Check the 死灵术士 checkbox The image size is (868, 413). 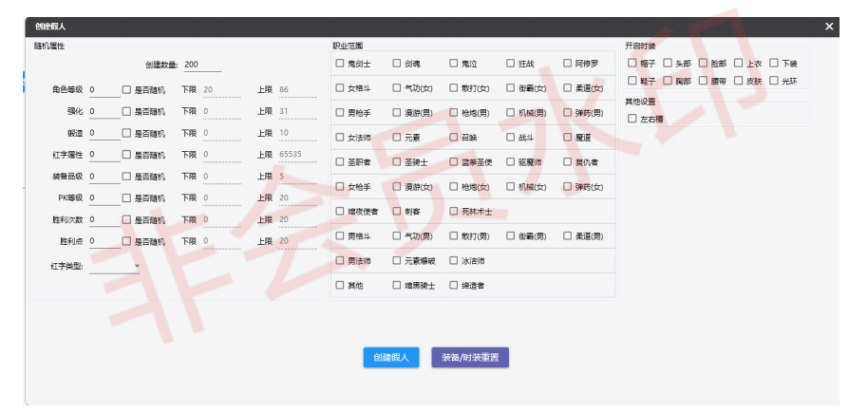(x=454, y=211)
